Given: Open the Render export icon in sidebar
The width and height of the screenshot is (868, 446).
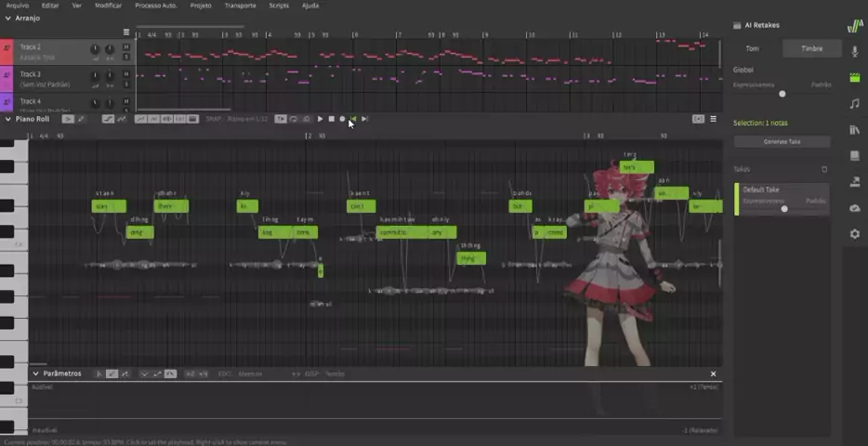Looking at the screenshot, I should pyautogui.click(x=855, y=181).
